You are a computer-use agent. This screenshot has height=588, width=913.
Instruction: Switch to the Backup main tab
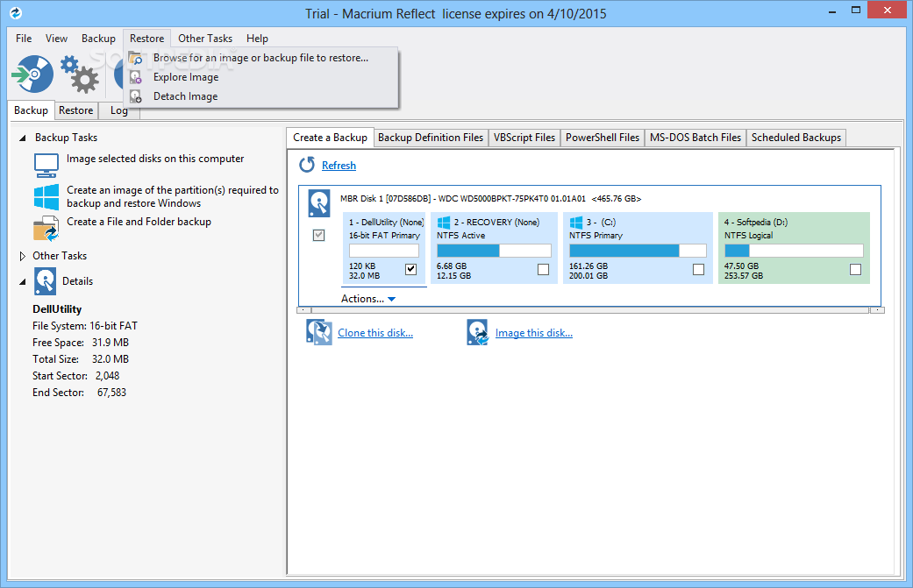coord(32,110)
